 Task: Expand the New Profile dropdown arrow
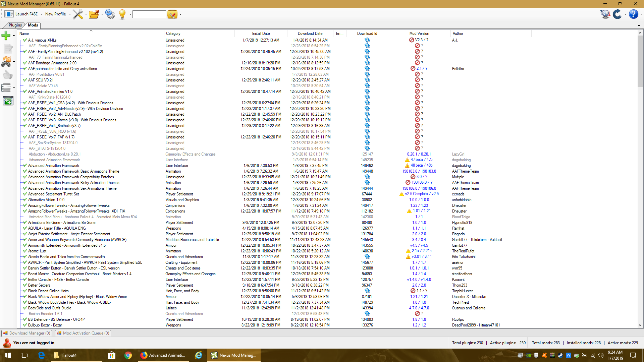pos(70,14)
